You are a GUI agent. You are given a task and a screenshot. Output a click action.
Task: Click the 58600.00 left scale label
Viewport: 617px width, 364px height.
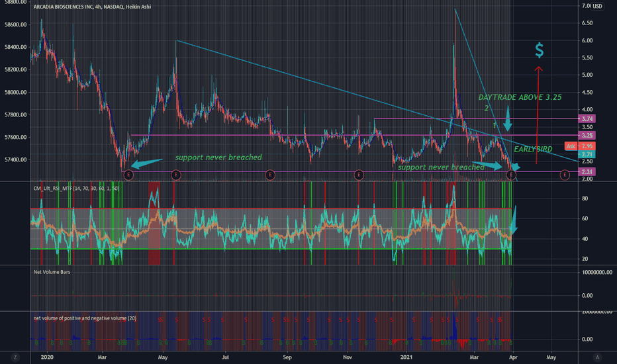coord(15,24)
